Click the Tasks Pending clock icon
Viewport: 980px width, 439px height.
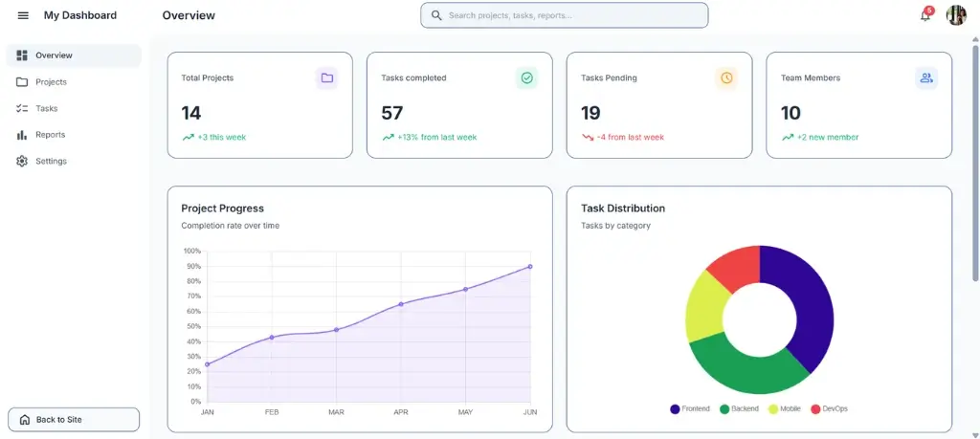(726, 77)
